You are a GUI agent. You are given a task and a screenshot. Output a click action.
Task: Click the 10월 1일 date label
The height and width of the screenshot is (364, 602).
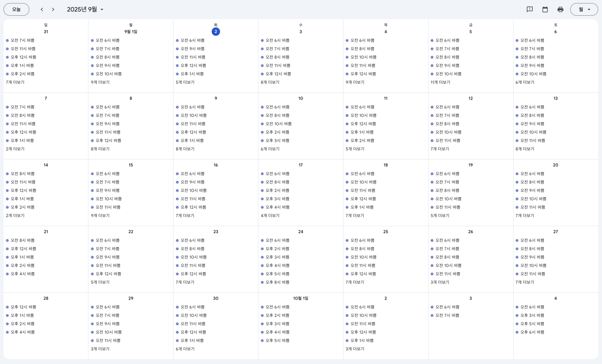coord(300,298)
